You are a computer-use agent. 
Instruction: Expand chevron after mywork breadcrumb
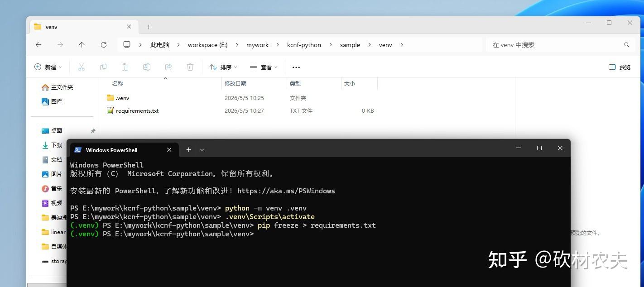coord(277,45)
